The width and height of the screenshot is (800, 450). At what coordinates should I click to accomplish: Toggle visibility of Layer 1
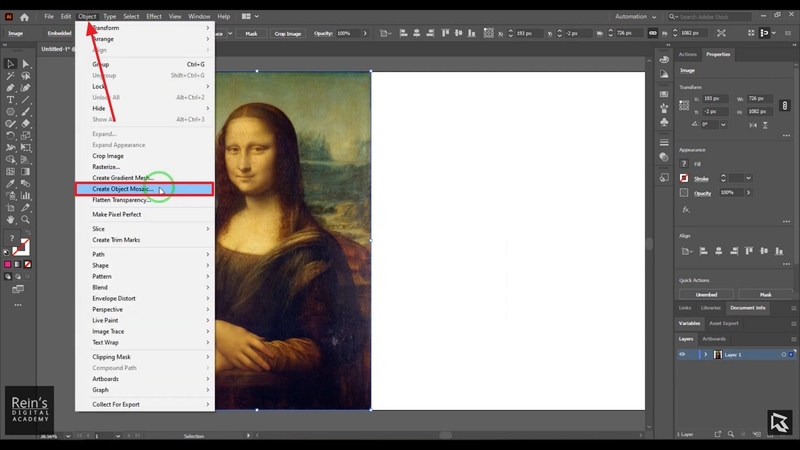point(683,355)
